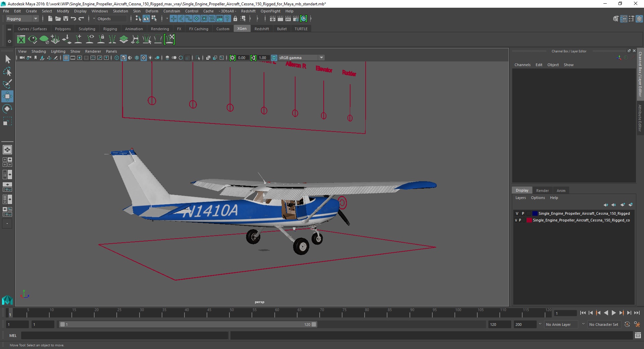Open the viewport Shading menu
This screenshot has width=644, height=349.
click(x=39, y=51)
